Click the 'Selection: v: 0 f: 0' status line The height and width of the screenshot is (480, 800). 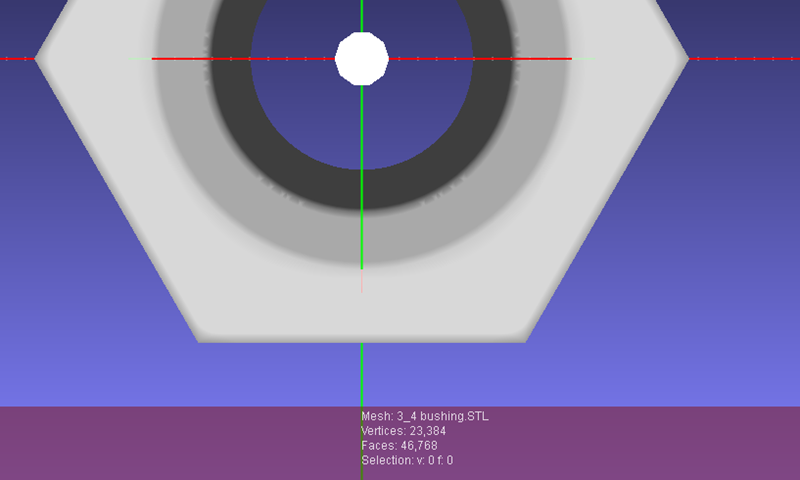point(407,460)
